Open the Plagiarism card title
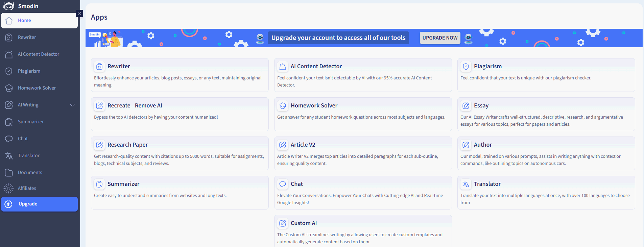The image size is (644, 247). tap(488, 67)
